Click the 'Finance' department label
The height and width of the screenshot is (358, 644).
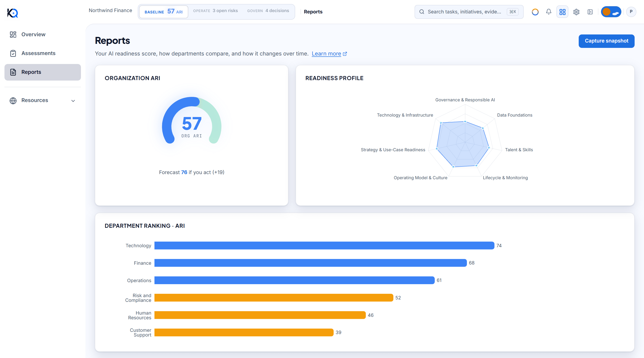tap(142, 263)
